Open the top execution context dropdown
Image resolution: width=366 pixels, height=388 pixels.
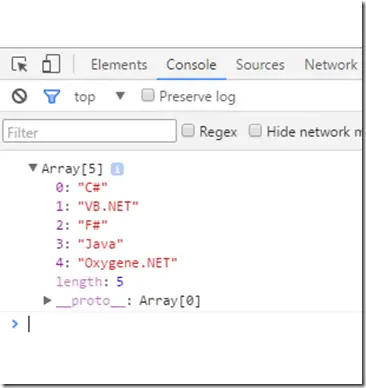[x=99, y=97]
